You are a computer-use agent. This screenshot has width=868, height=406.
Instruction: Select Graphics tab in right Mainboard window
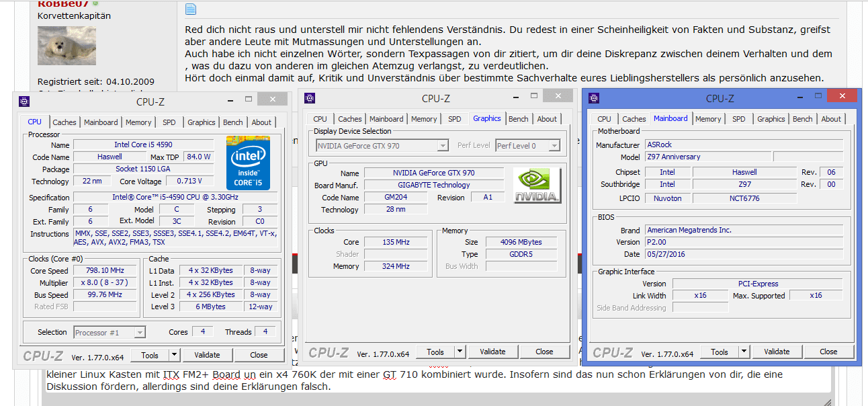pos(771,119)
